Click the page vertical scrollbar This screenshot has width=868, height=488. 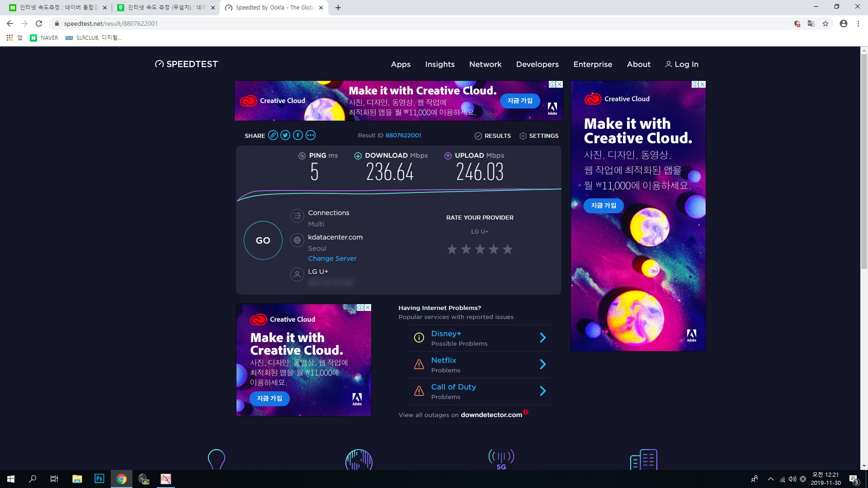pyautogui.click(x=864, y=162)
